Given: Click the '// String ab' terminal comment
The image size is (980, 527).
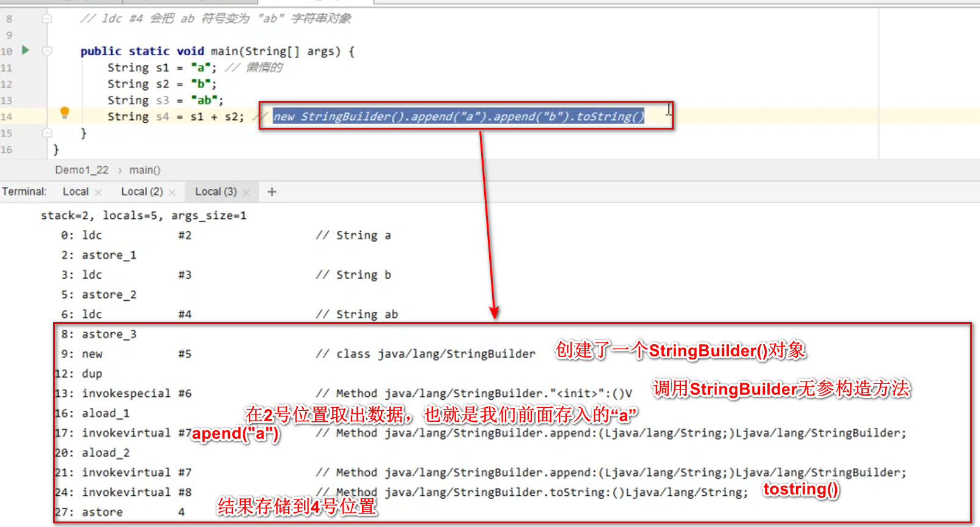Looking at the screenshot, I should click(357, 314).
